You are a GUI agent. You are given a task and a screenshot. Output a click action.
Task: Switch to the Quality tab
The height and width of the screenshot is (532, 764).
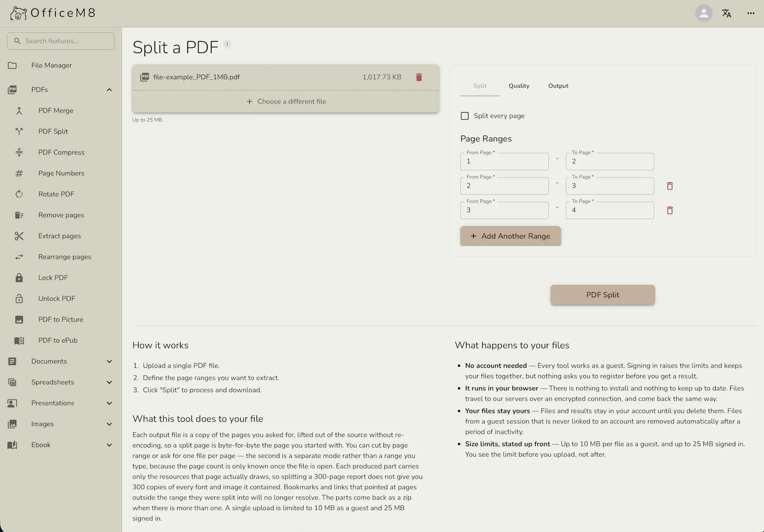[x=519, y=86]
